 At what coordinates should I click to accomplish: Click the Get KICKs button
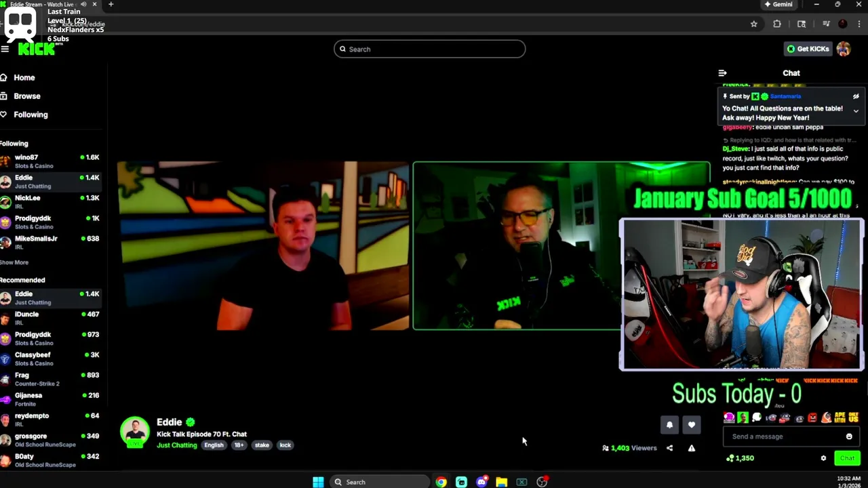[808, 49]
